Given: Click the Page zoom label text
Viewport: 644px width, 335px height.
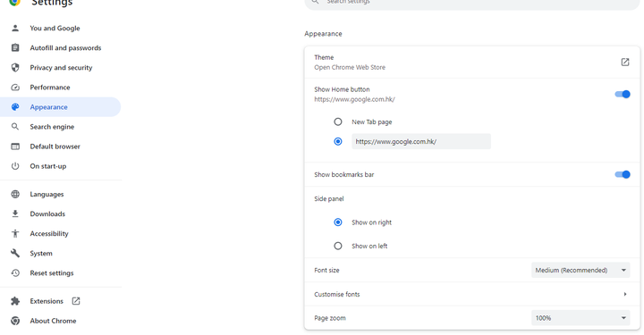Looking at the screenshot, I should pos(329,318).
